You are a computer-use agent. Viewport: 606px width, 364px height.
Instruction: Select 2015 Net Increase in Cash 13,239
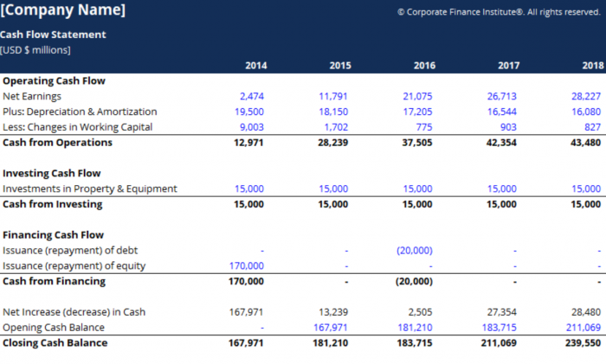pos(333,311)
